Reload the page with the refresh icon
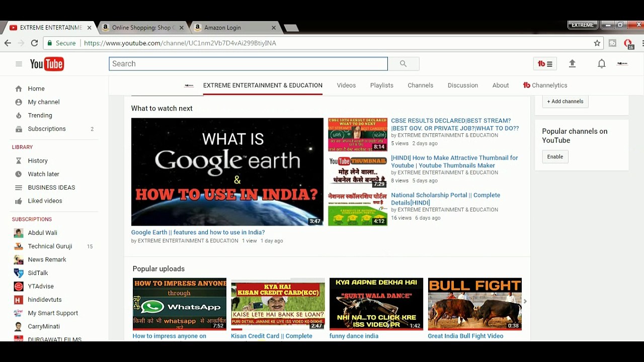 point(34,43)
